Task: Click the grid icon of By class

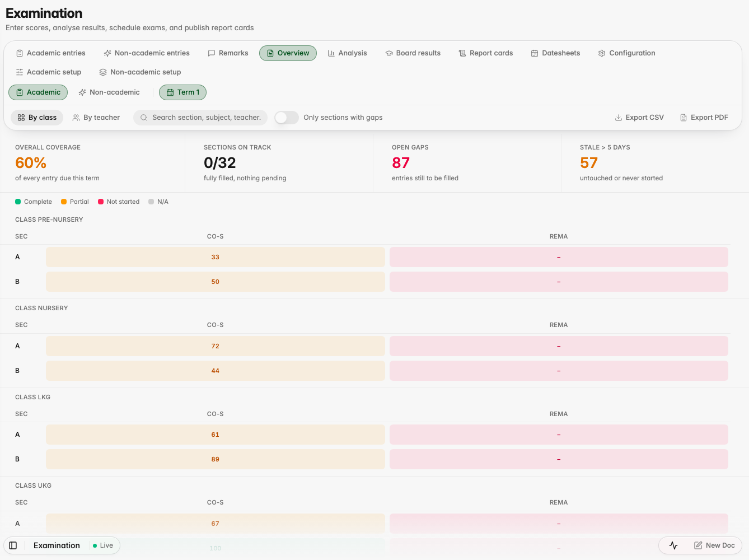Action: pos(21,118)
